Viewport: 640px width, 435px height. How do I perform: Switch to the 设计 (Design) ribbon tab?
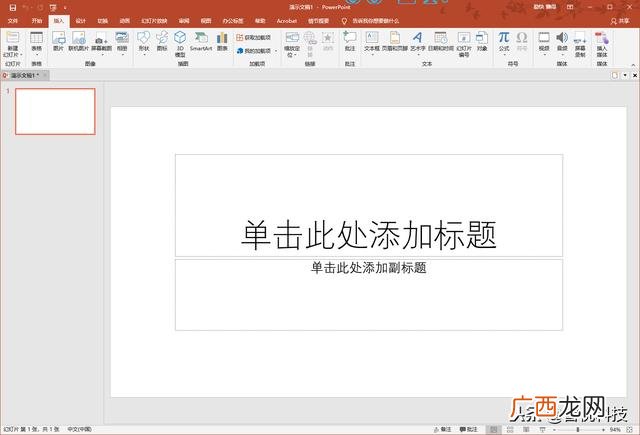(x=81, y=21)
